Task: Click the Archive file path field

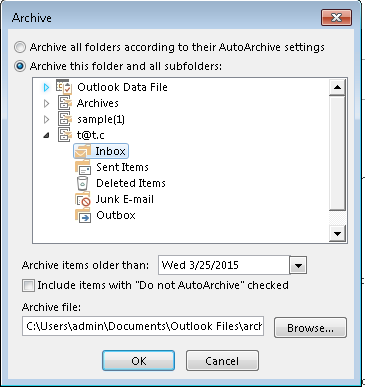Action: click(143, 326)
